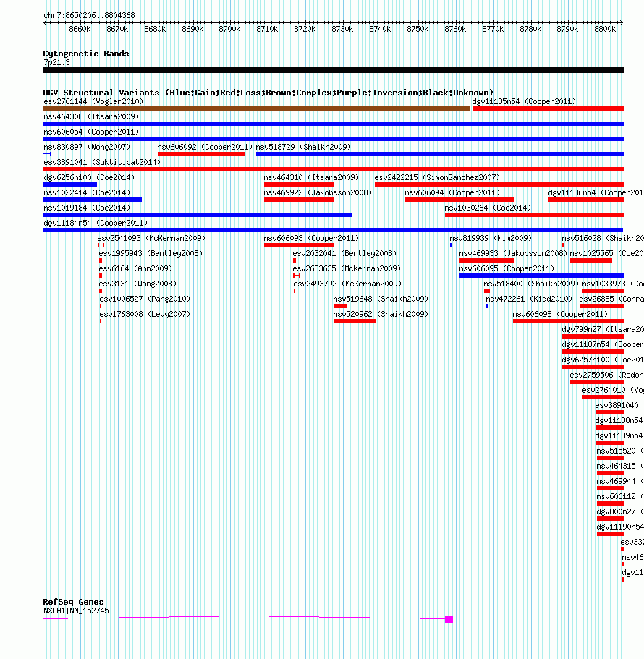
Task: Open the nsv606098 (Cooper2011) variant label
Action: 560,314
